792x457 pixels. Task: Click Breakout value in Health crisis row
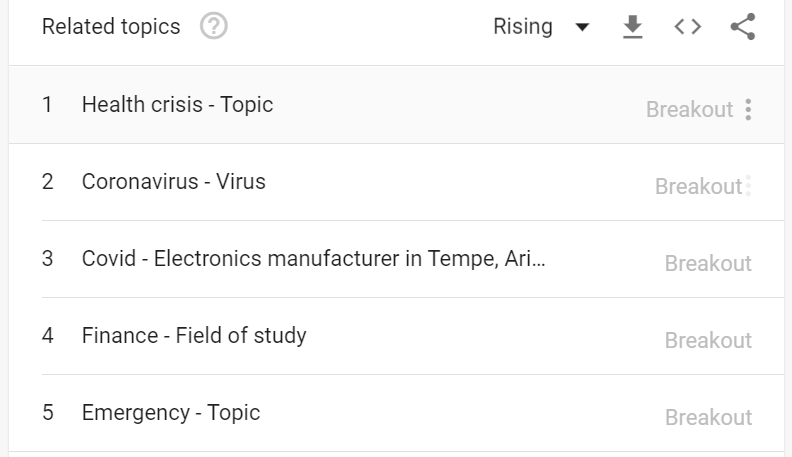[x=689, y=109]
